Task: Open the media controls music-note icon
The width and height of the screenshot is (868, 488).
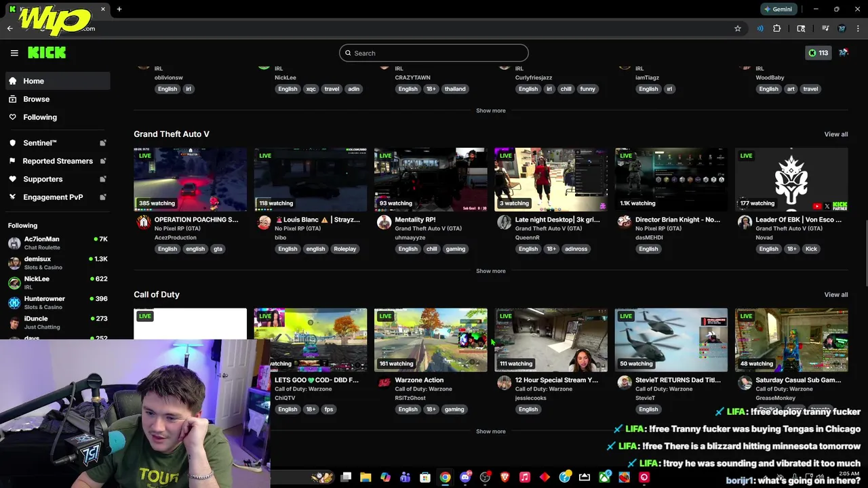Action: [825, 28]
